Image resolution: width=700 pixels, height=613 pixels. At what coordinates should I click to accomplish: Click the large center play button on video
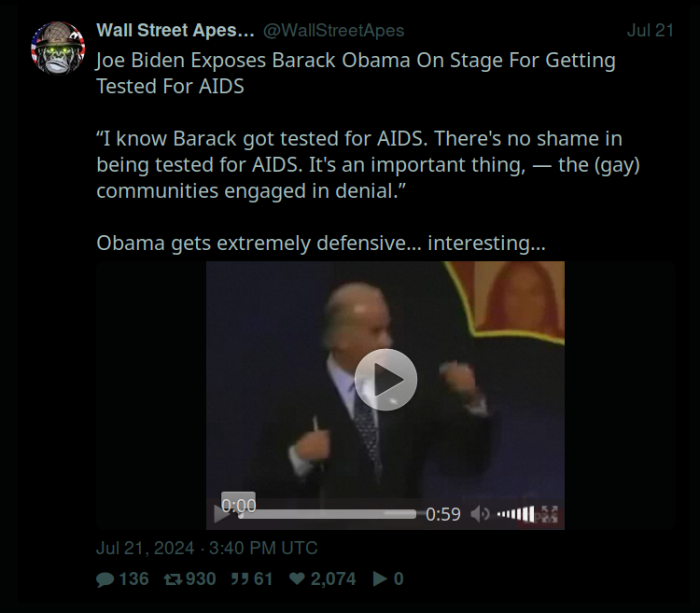pyautogui.click(x=385, y=380)
